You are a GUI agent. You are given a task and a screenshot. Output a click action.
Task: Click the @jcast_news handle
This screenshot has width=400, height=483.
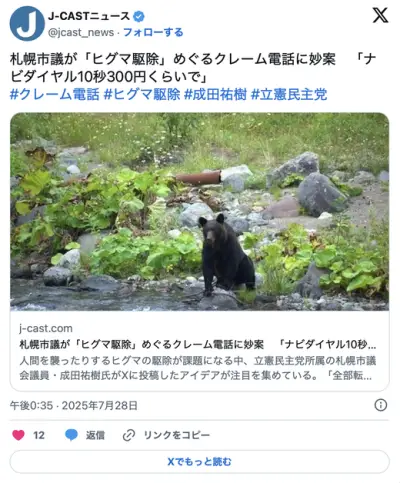pos(81,32)
